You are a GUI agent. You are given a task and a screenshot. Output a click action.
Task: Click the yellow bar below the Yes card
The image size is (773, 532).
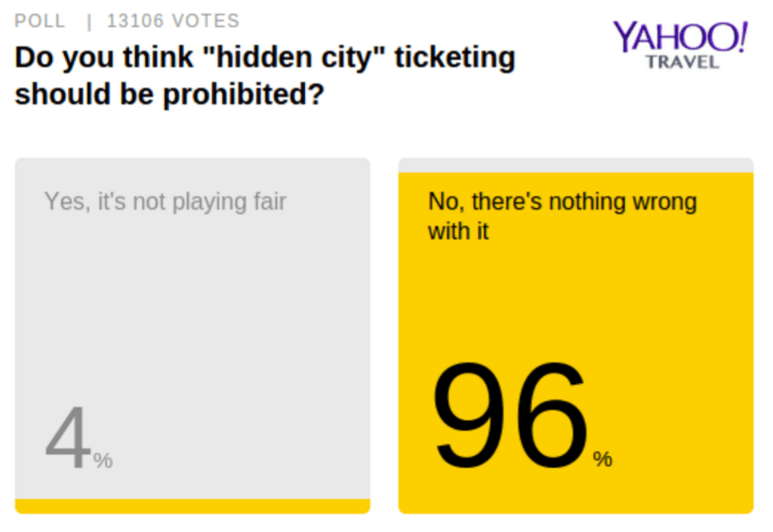pos(192,506)
